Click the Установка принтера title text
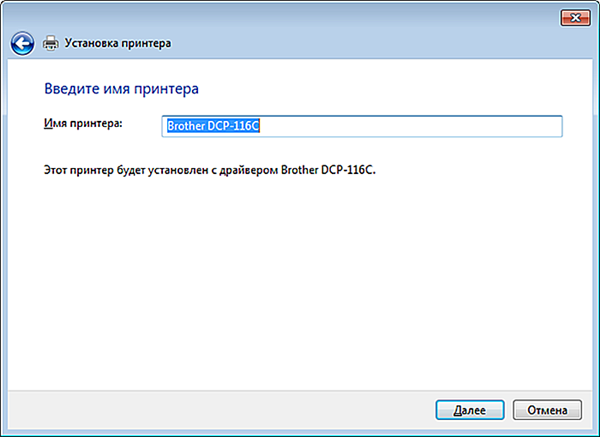Viewport: 600px width, 437px height. point(117,43)
